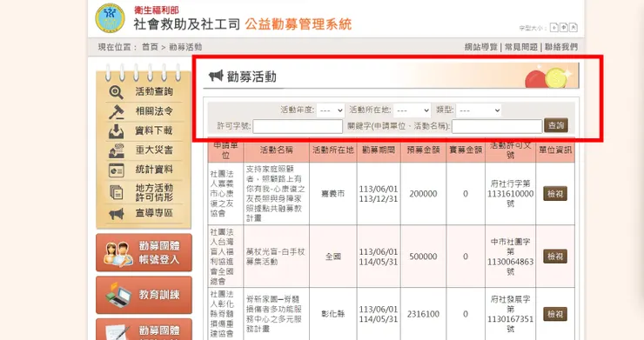Click the partially visible 勸募團體 paper-and-pen banner

click(144, 330)
